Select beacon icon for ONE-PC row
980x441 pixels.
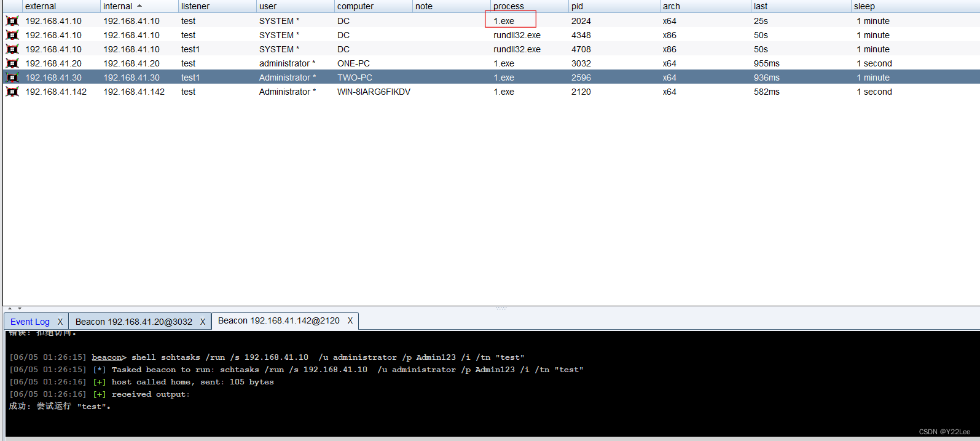12,63
